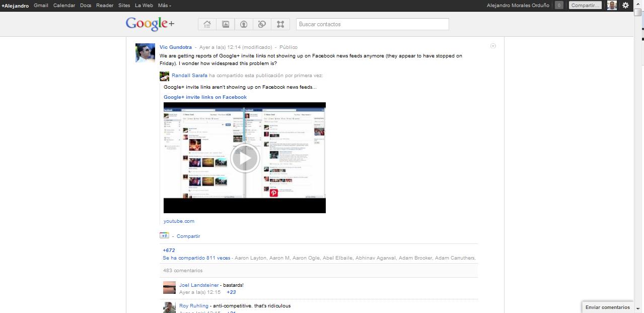Open settings gear in top bar
644x313 pixels.
click(x=625, y=6)
